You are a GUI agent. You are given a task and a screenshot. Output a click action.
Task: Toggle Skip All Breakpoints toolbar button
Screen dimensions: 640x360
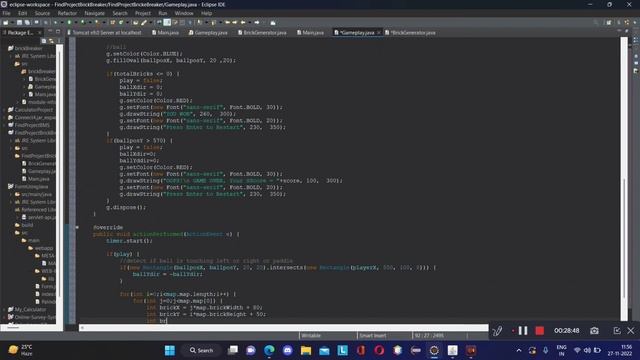[x=46, y=22]
